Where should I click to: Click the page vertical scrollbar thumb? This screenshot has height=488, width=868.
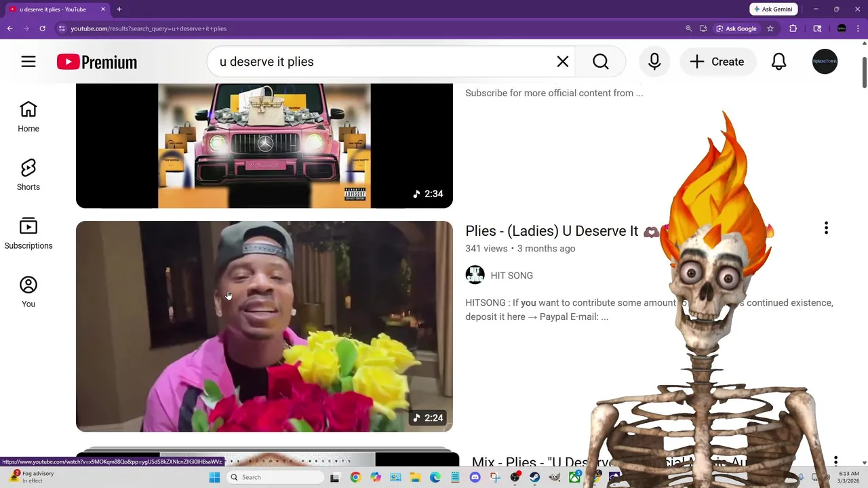864,73
